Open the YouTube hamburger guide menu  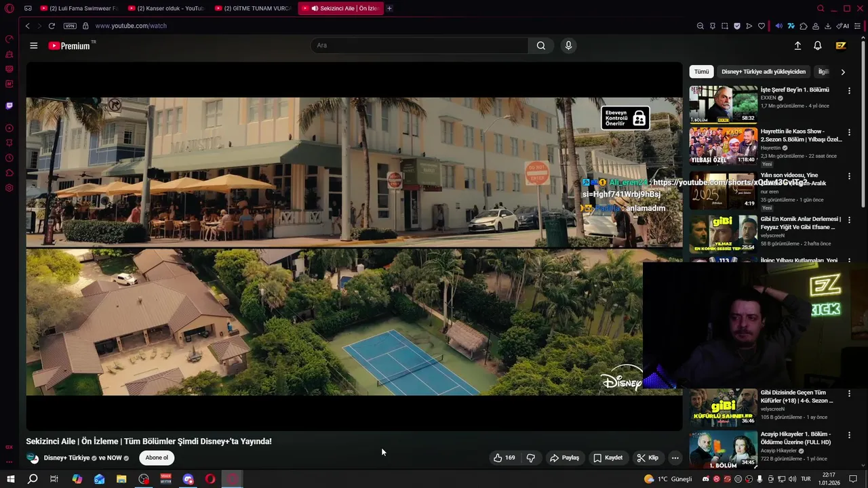pyautogui.click(x=33, y=45)
